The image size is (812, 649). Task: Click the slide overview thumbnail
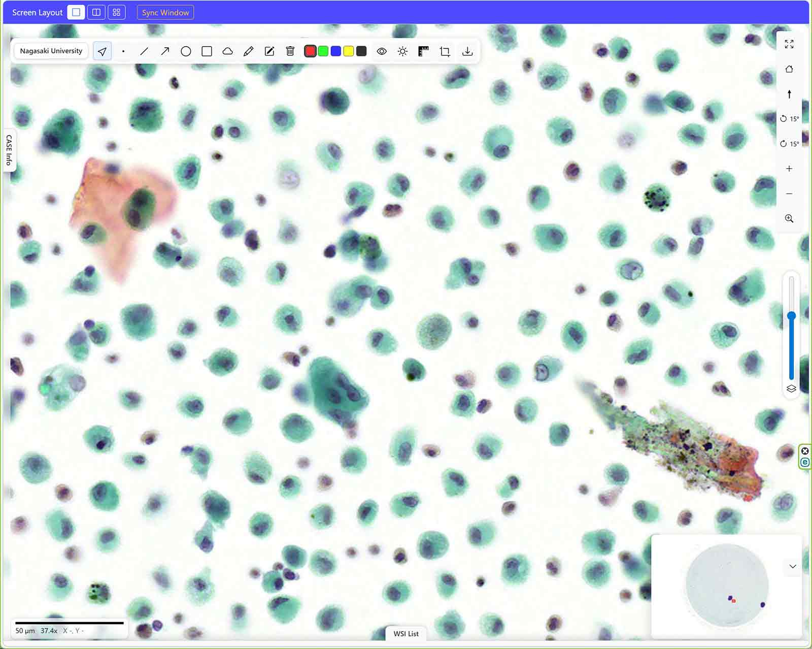click(x=726, y=585)
